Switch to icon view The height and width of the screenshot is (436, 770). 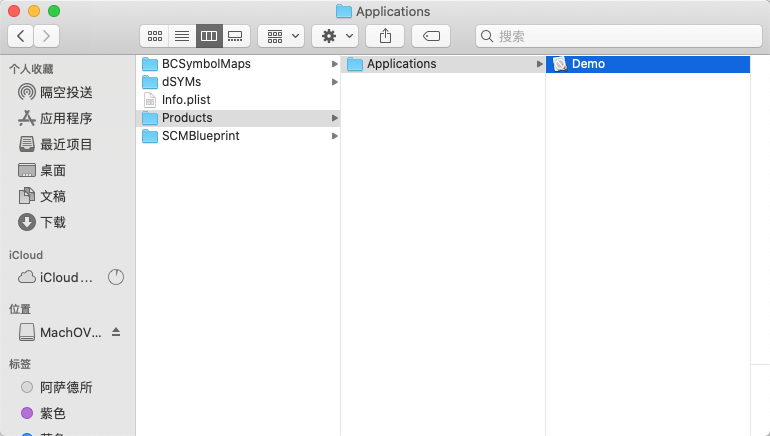tap(155, 36)
